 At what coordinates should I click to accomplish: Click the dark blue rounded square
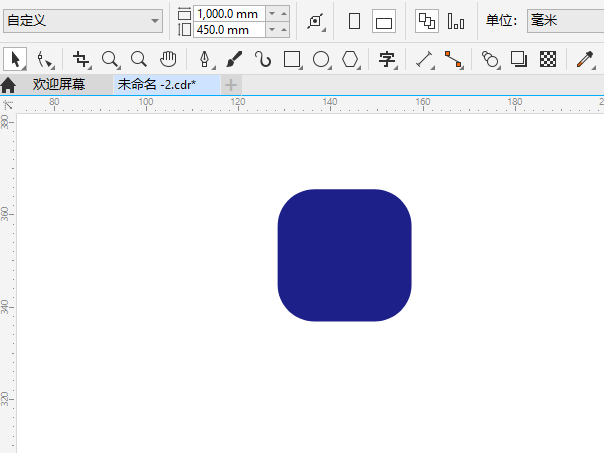344,255
